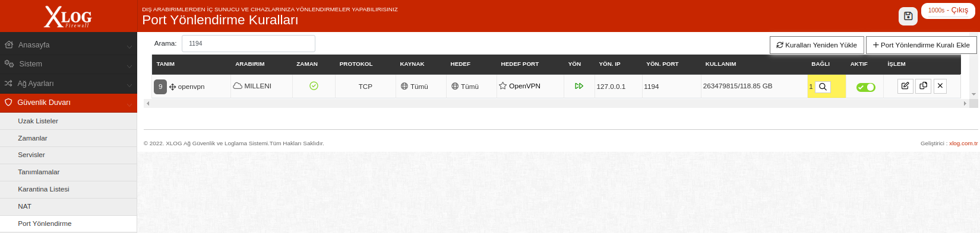Viewport: 980px width, 233px height.
Task: Delete the openvpn rule with X icon
Action: click(x=940, y=86)
